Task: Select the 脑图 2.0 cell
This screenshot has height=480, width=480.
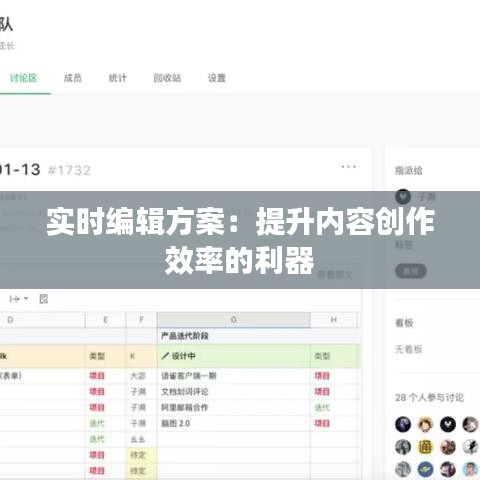Action: pyautogui.click(x=234, y=423)
